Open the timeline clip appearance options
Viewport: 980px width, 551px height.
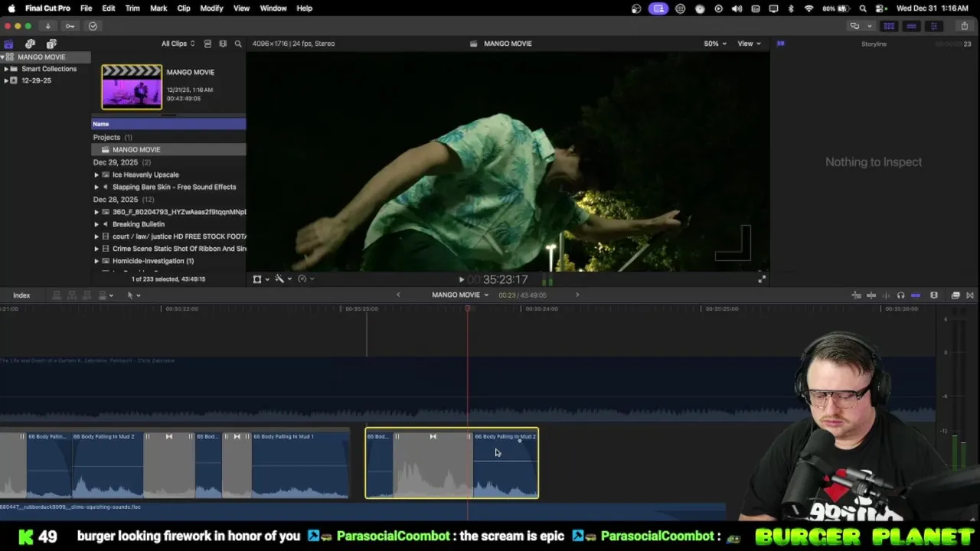(934, 295)
